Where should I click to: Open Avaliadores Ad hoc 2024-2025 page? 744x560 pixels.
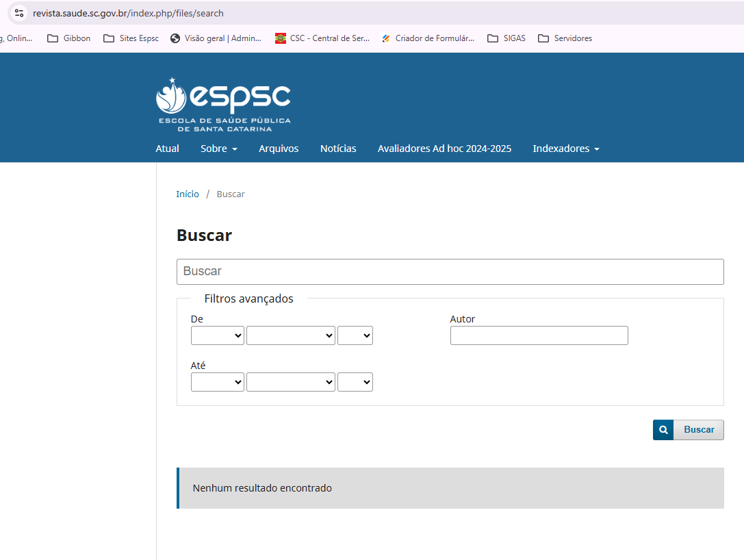tap(444, 149)
